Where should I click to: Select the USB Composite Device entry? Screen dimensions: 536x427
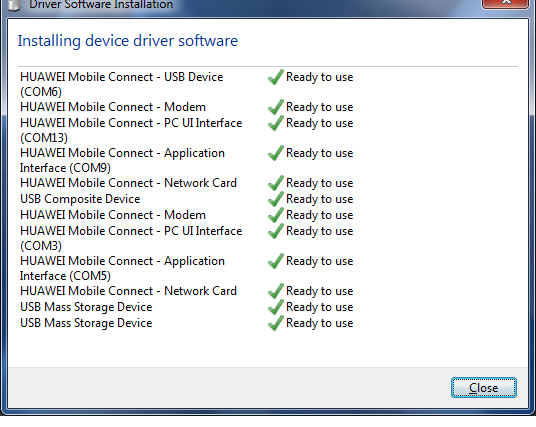click(80, 199)
